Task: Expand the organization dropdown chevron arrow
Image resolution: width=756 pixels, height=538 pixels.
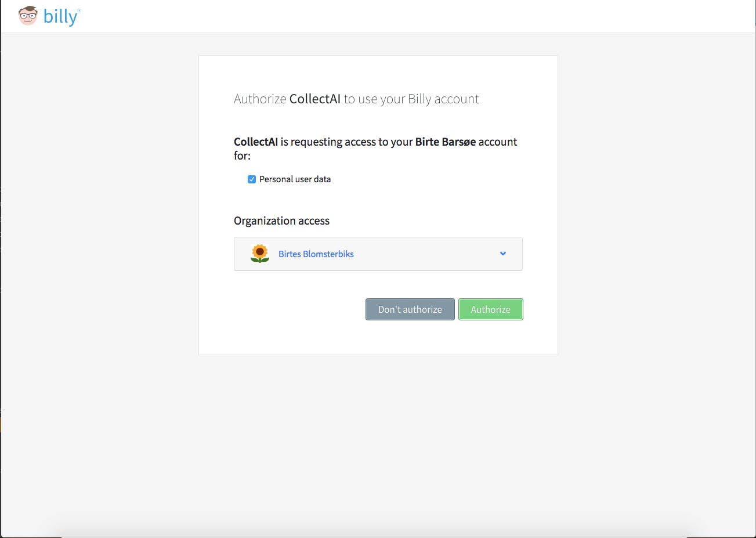Action: (x=503, y=254)
